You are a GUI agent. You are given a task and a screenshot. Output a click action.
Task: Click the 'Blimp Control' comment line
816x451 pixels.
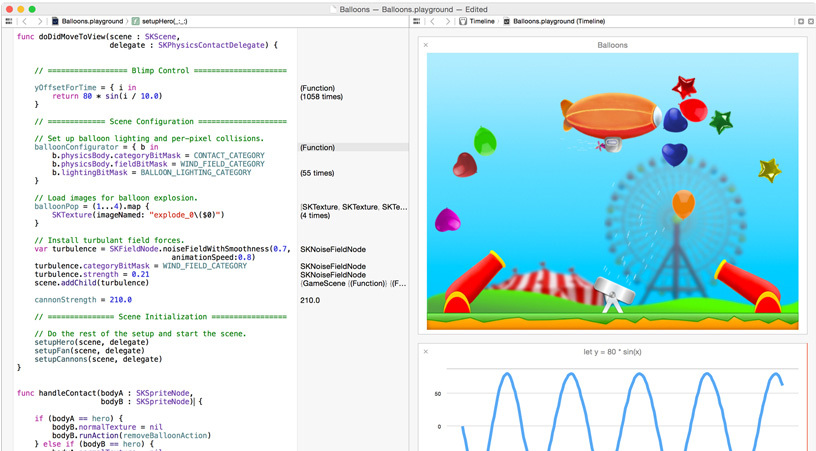tap(160, 71)
